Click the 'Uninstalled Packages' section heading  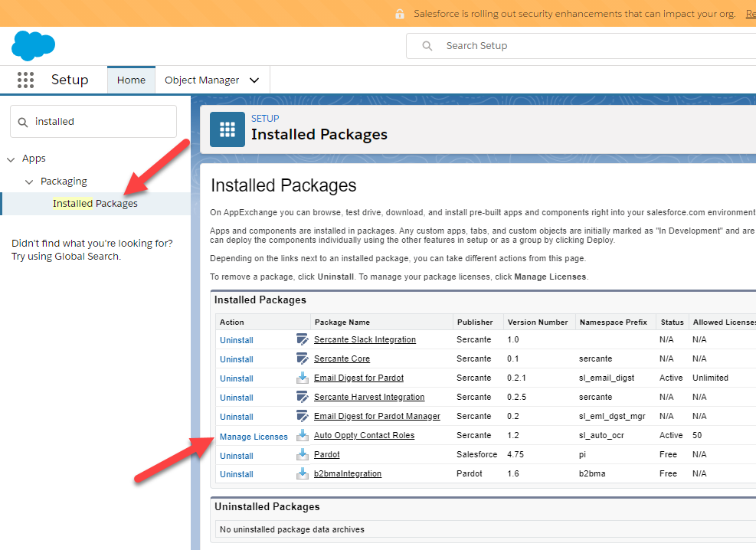267,506
